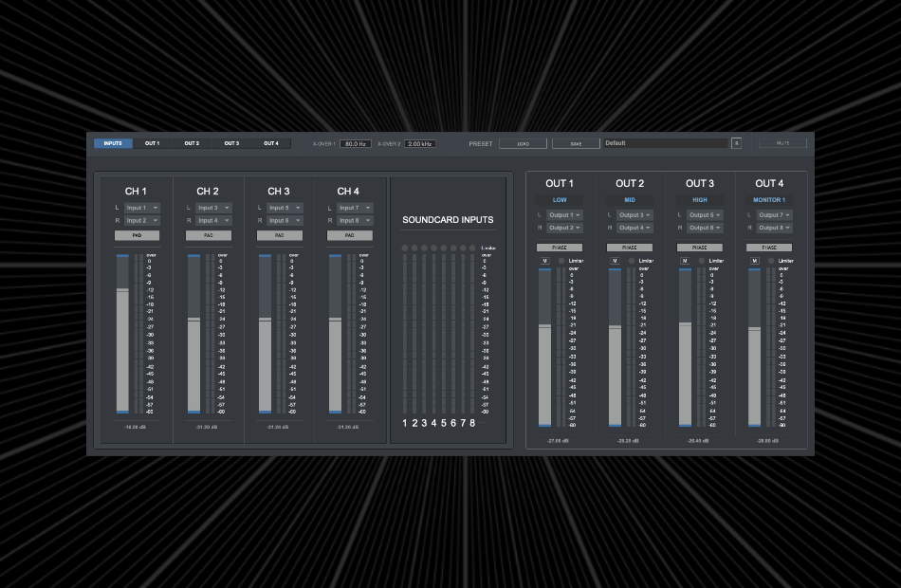The width and height of the screenshot is (901, 588).
Task: Open OUT 2 left Output 3 dropdown
Action: pos(634,215)
